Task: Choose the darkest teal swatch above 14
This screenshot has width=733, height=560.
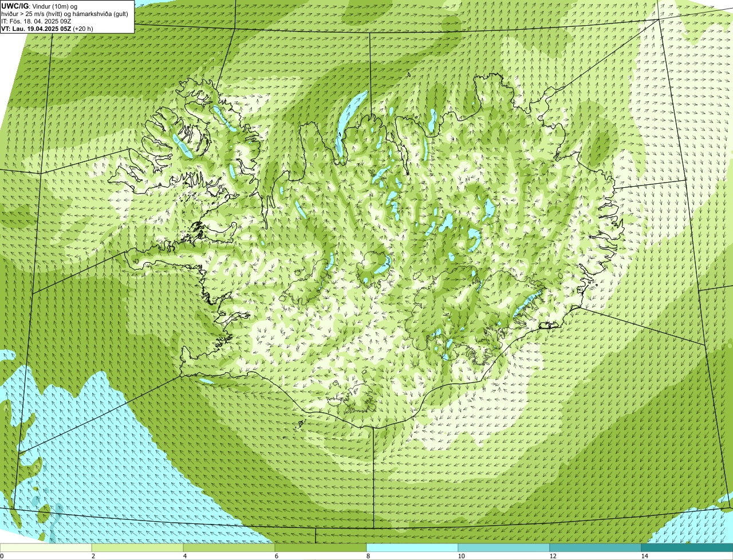Action: coord(687,547)
